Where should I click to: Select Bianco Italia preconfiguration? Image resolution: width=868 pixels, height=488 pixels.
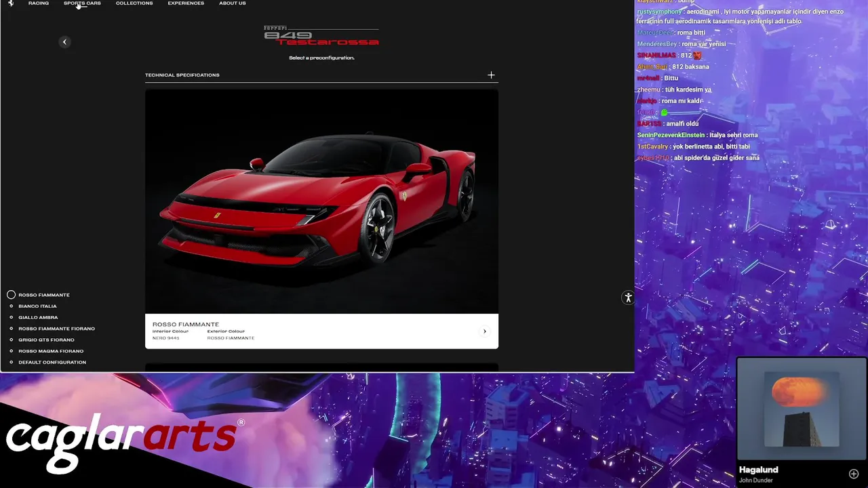click(x=37, y=306)
